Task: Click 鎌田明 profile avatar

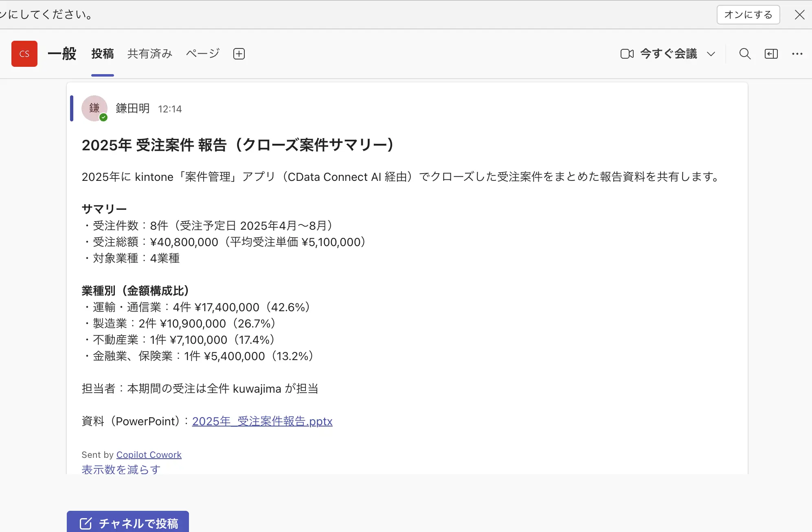Action: (x=94, y=108)
